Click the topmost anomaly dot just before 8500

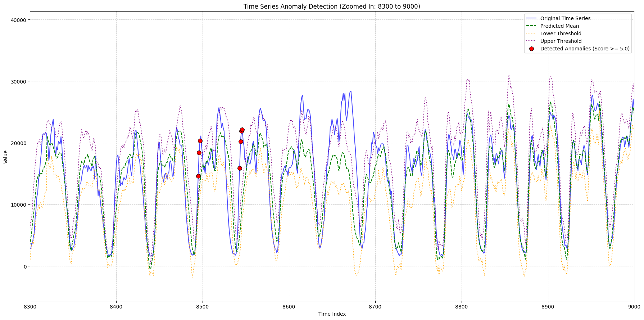200,141
